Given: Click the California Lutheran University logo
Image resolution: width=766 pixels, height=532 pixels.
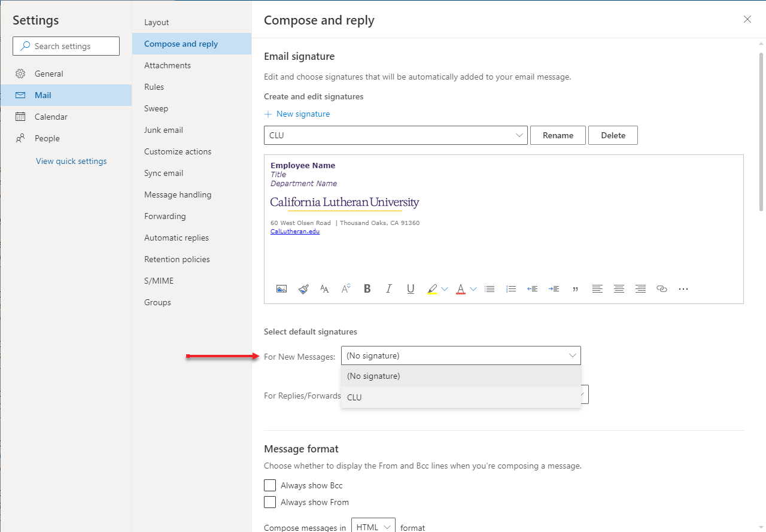Looking at the screenshot, I should (x=345, y=203).
